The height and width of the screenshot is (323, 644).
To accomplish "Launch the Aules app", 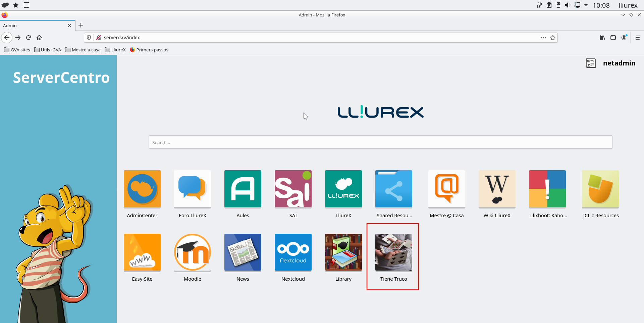I will click(x=243, y=189).
